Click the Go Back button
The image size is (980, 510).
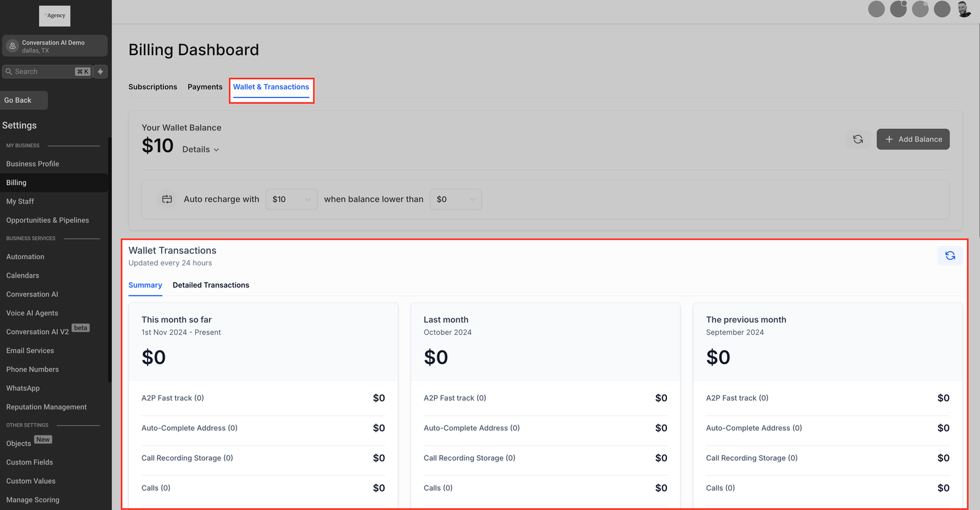(x=24, y=101)
